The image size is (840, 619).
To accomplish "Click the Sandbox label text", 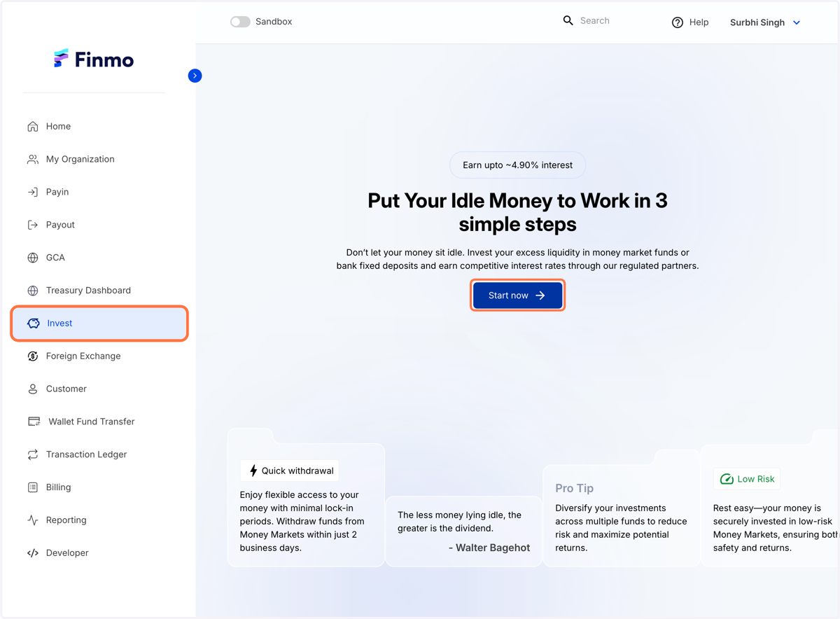I will 274,22.
